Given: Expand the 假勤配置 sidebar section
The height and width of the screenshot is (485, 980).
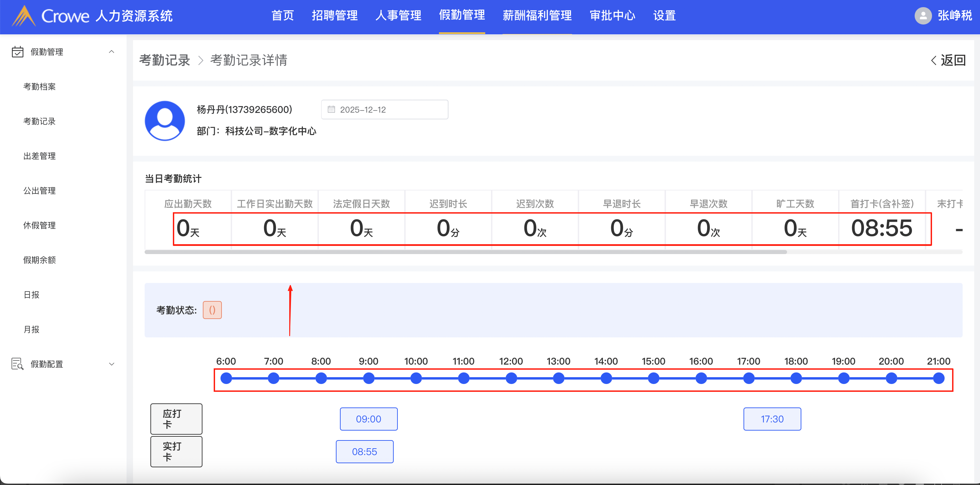Looking at the screenshot, I should [x=112, y=364].
